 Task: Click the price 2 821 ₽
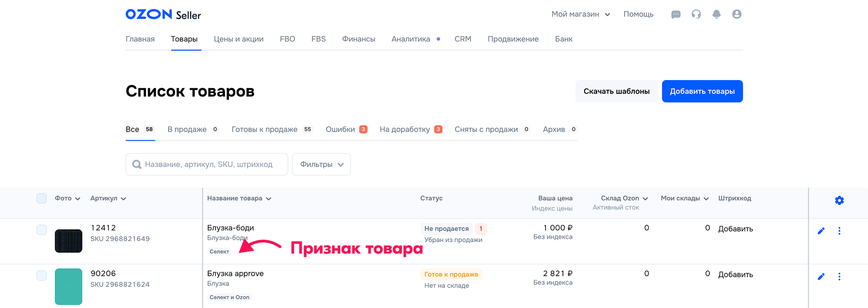click(x=558, y=274)
